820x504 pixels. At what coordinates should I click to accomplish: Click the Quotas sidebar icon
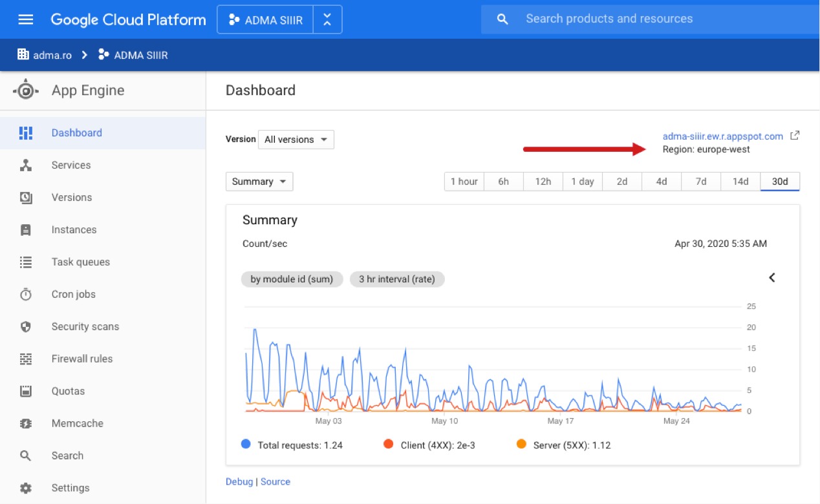26,392
